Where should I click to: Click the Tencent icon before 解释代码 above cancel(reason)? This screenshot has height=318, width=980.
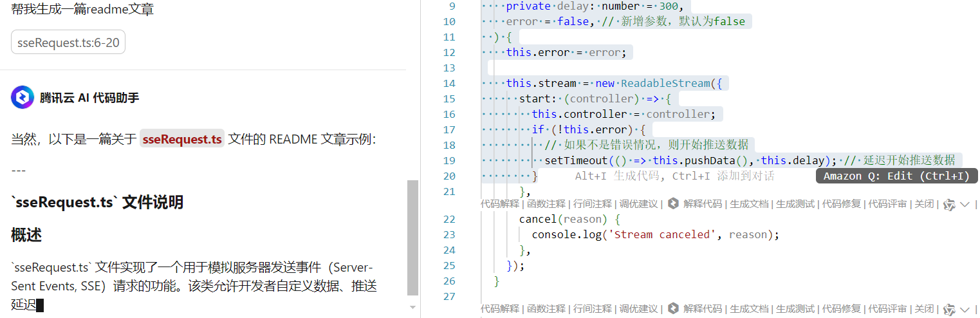coord(673,204)
